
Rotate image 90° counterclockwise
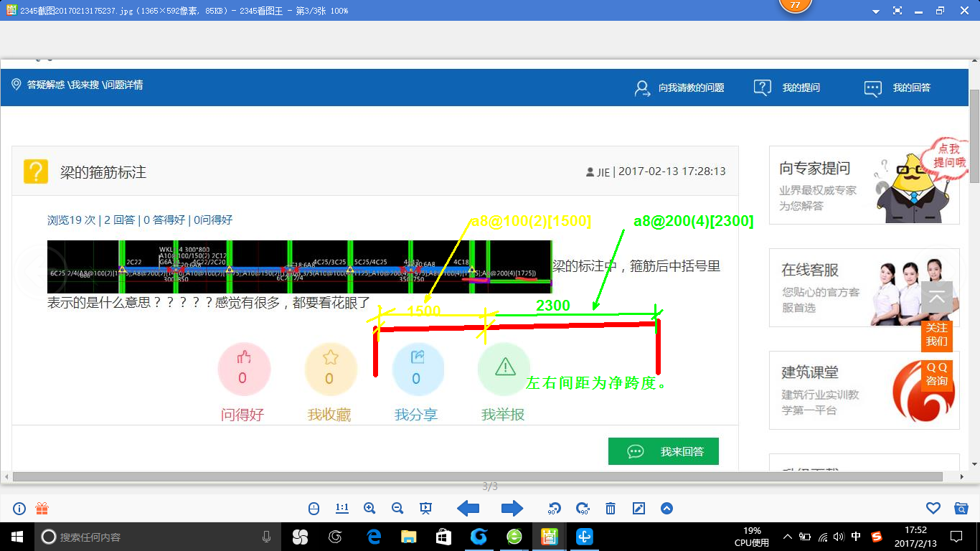(555, 509)
